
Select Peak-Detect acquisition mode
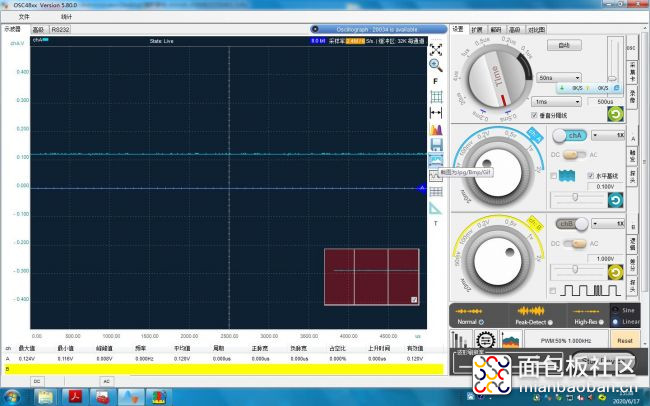534,315
